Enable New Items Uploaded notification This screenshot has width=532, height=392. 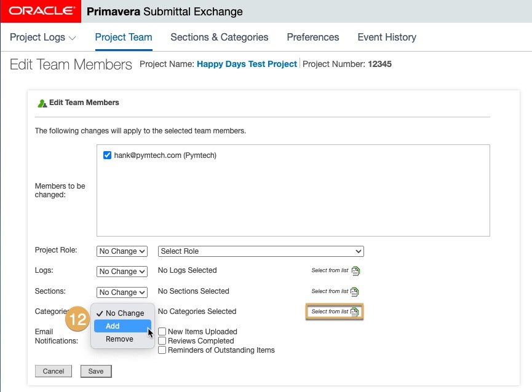click(162, 332)
